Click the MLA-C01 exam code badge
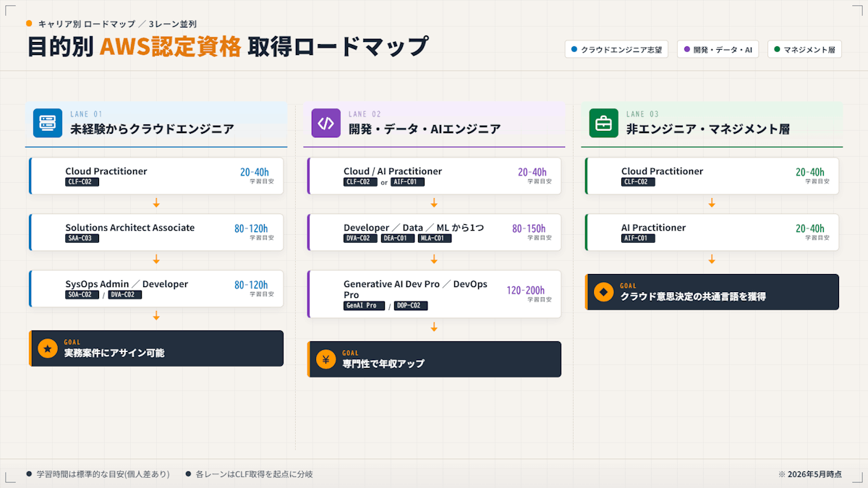The width and height of the screenshot is (868, 488). tap(435, 238)
